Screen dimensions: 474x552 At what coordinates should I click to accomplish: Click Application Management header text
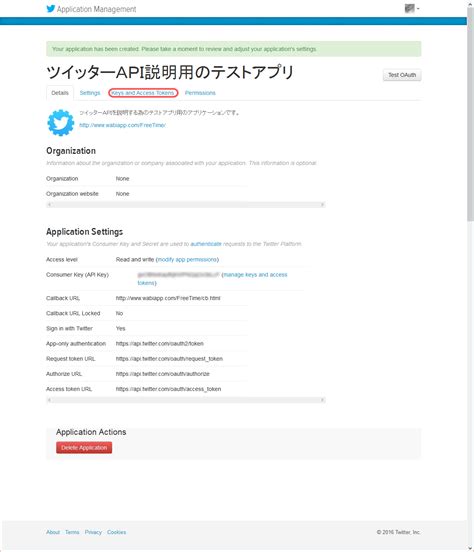[96, 9]
